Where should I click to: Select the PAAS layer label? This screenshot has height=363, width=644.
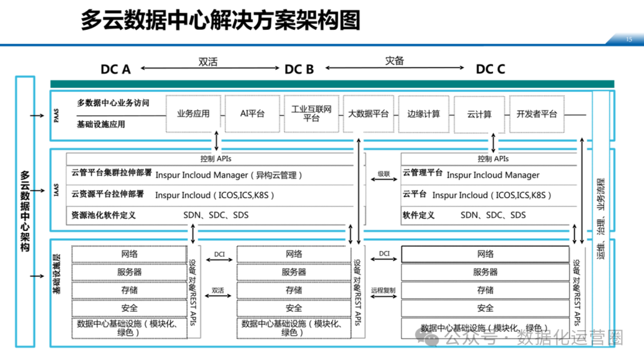pyautogui.click(x=56, y=115)
